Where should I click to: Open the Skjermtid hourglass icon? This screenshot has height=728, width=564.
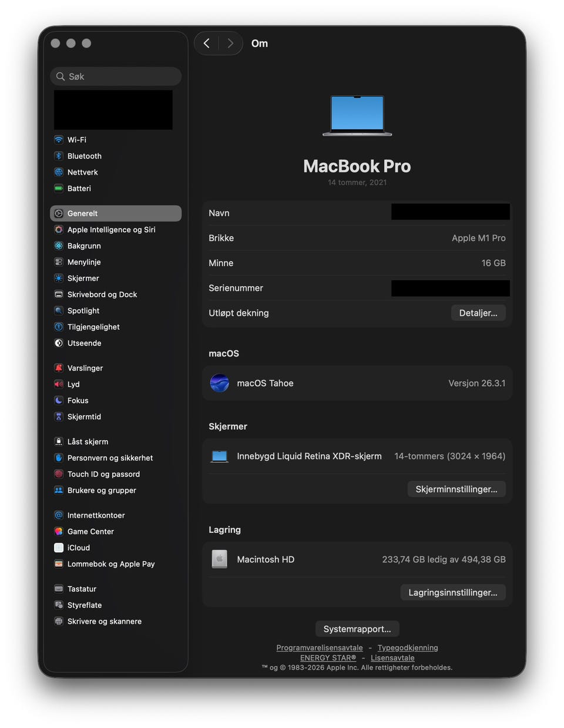pos(59,417)
